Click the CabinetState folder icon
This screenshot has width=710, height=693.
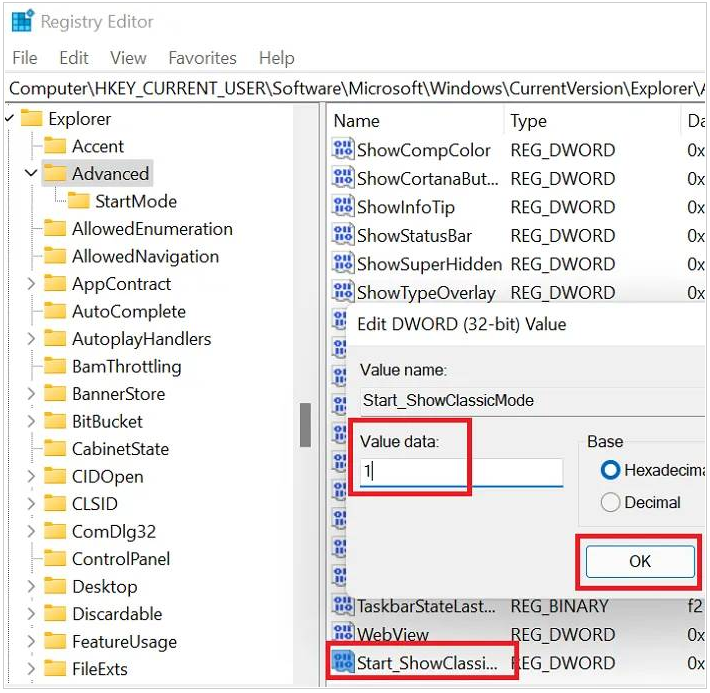[55, 449]
